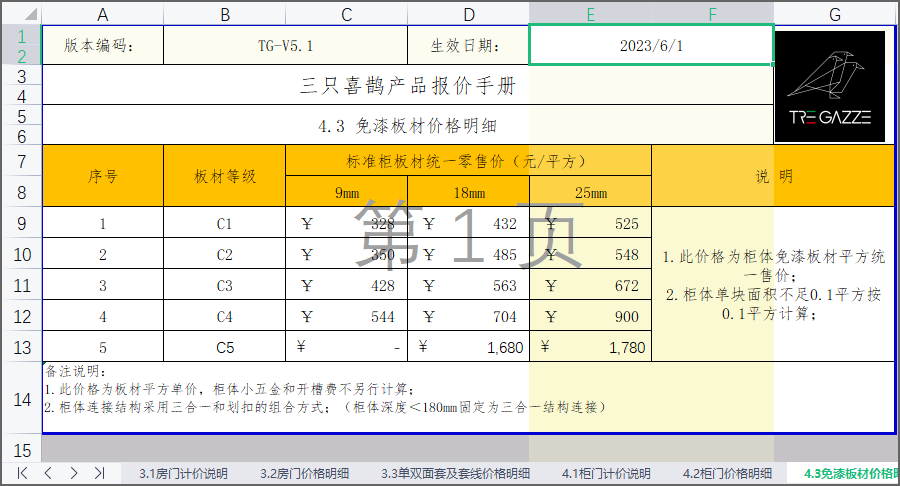This screenshot has height=486, width=900.
Task: Click the 9mm thickness header cell
Action: 347,192
